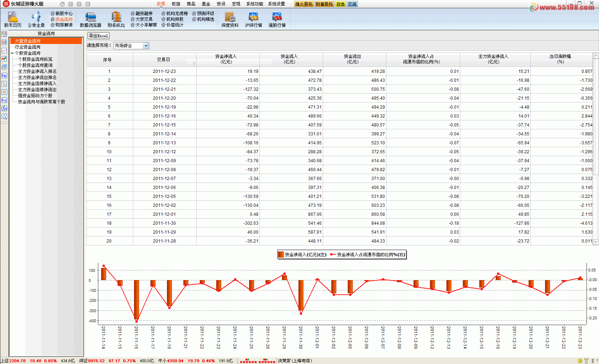Select 个股资金流向查询 tree item
This screenshot has height=364, width=599.
coord(35,65)
